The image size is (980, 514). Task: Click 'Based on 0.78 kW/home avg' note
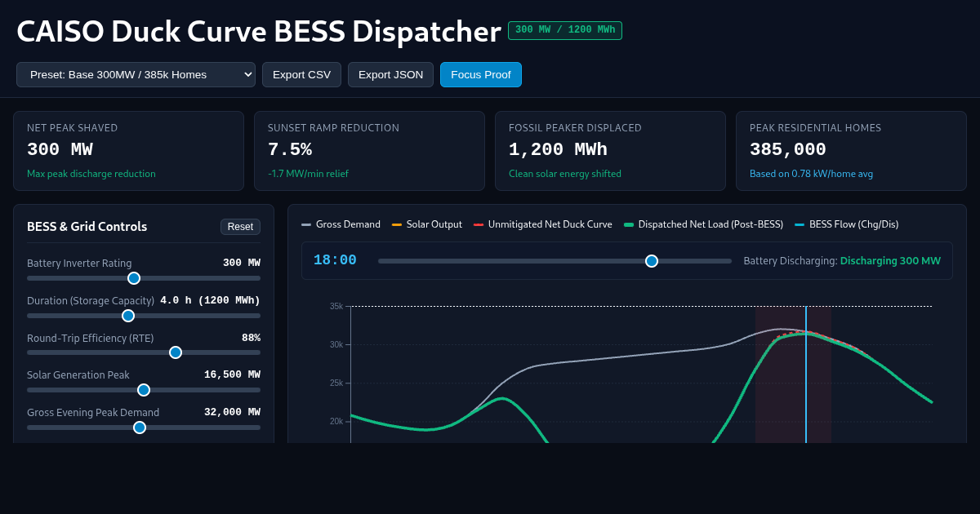point(813,174)
